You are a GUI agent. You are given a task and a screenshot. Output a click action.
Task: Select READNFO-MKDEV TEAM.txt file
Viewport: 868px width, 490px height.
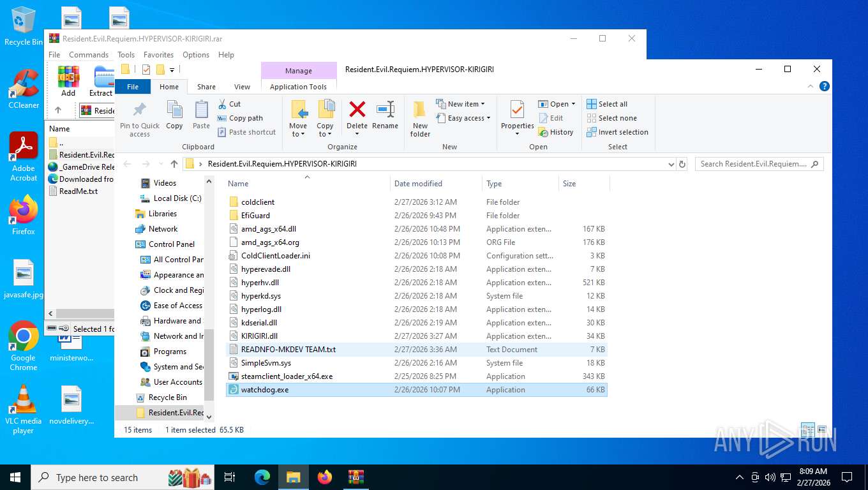416,350
